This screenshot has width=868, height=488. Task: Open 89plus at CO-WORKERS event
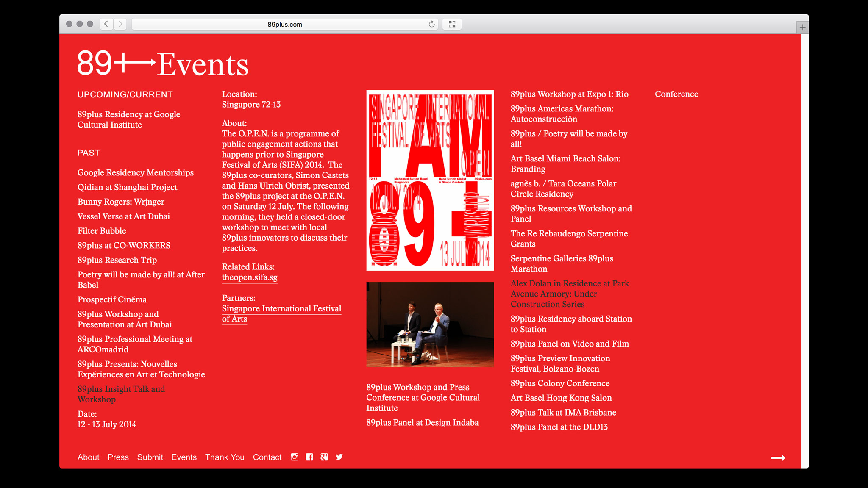click(124, 245)
